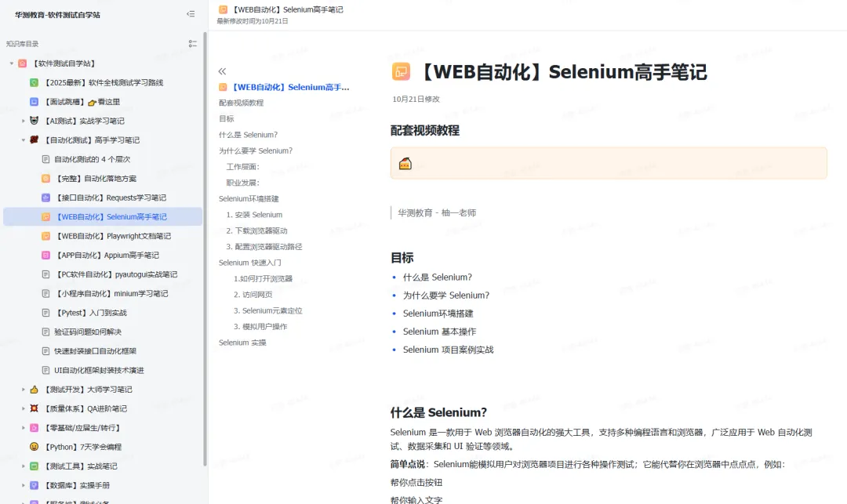Jump to 目标 in the outline
This screenshot has width=847, height=504.
pyautogui.click(x=227, y=118)
